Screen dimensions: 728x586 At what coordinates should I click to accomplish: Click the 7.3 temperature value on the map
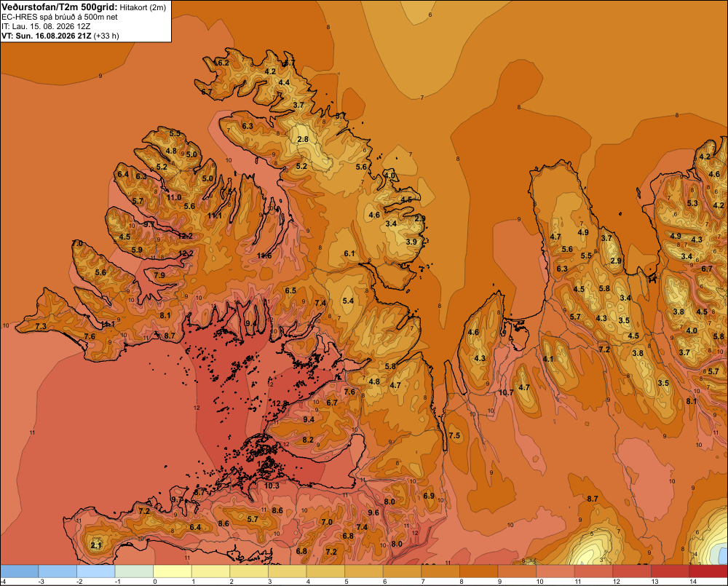pos(41,326)
